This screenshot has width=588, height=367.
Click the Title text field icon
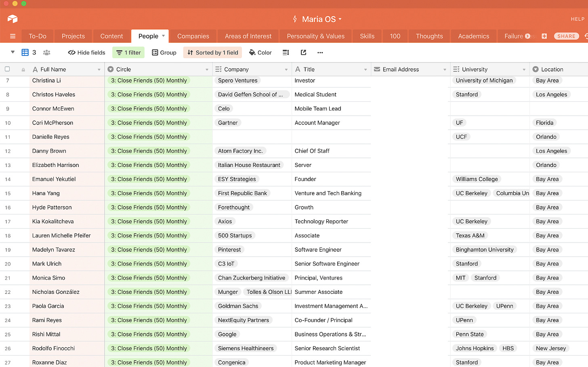[x=298, y=70]
